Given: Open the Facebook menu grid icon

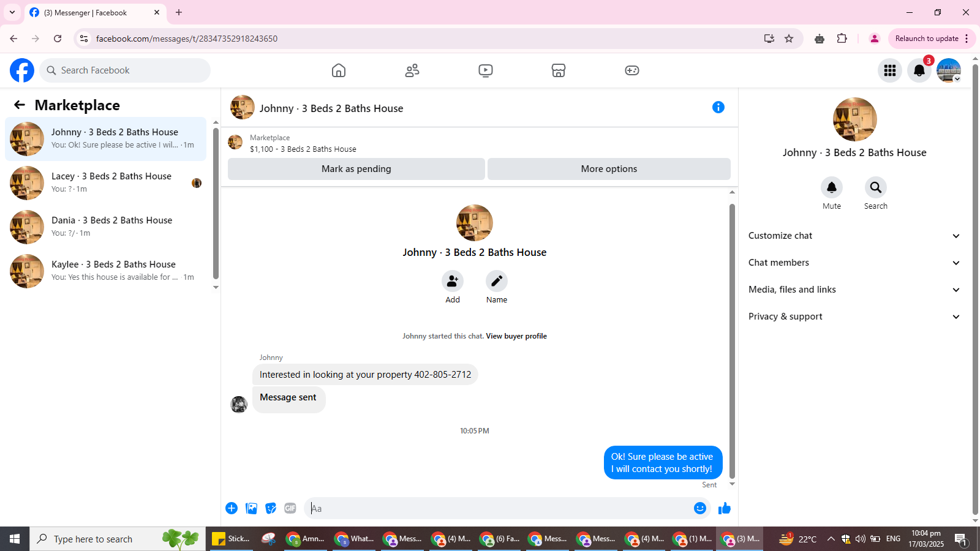Looking at the screenshot, I should tap(890, 70).
